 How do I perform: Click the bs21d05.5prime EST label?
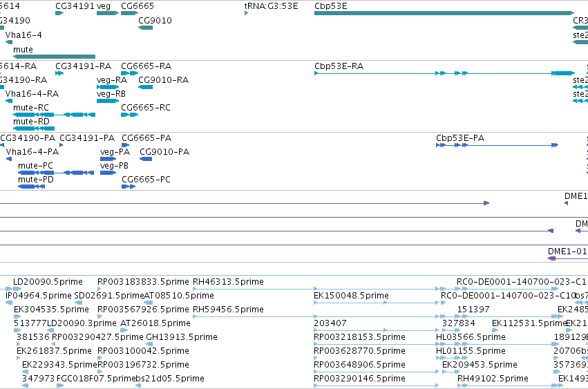pos(169,379)
